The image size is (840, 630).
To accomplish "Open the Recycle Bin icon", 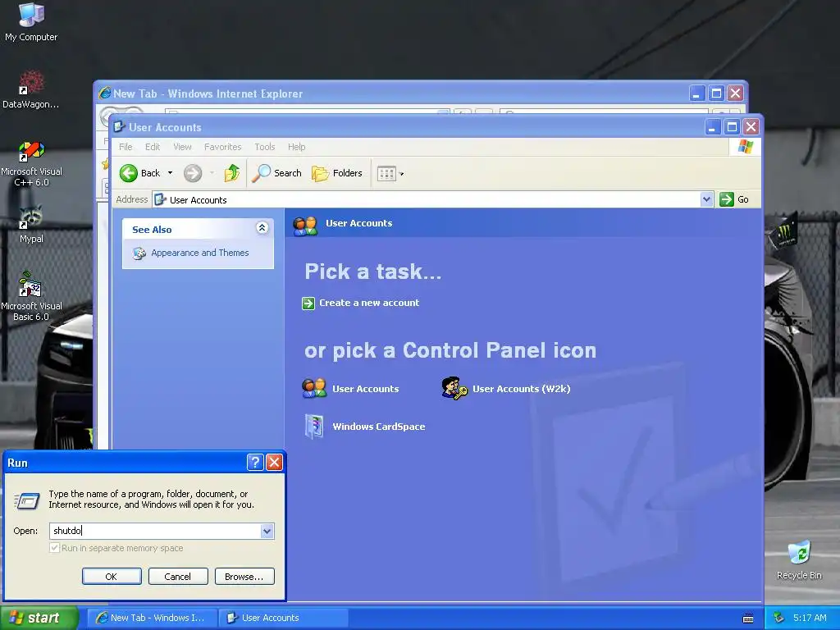I will click(x=799, y=560).
